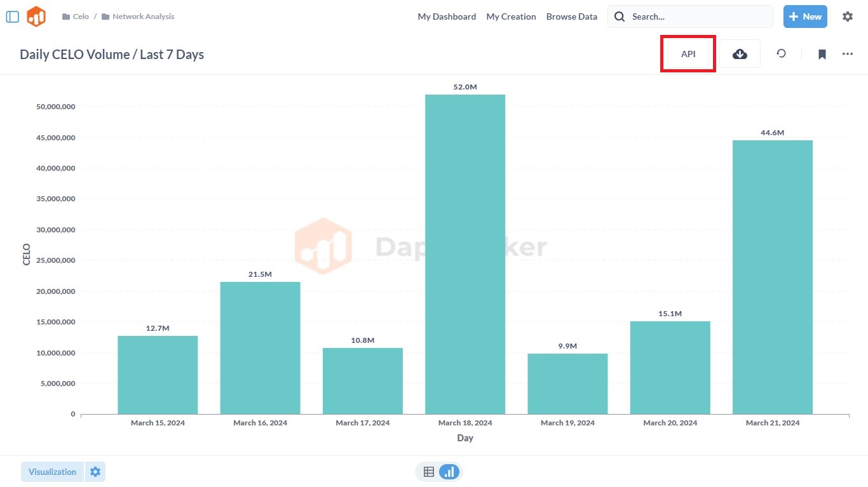Open the three-dot more options menu
The width and height of the screenshot is (868, 487).
(x=847, y=54)
